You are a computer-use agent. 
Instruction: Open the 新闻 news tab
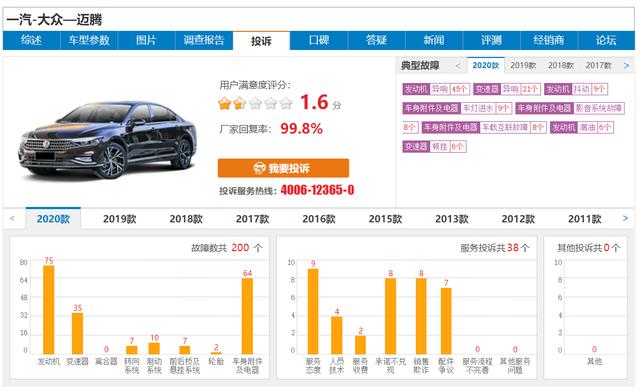click(x=434, y=40)
